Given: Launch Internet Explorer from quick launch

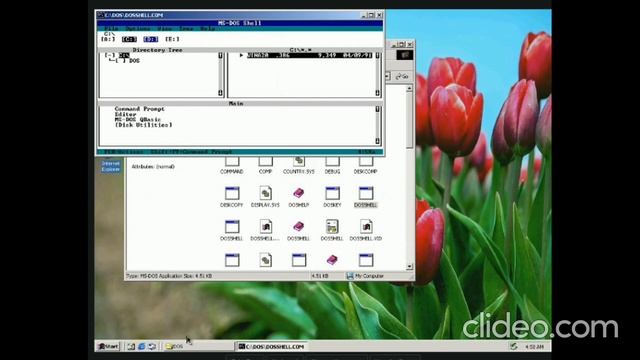Looking at the screenshot, I should point(141,347).
